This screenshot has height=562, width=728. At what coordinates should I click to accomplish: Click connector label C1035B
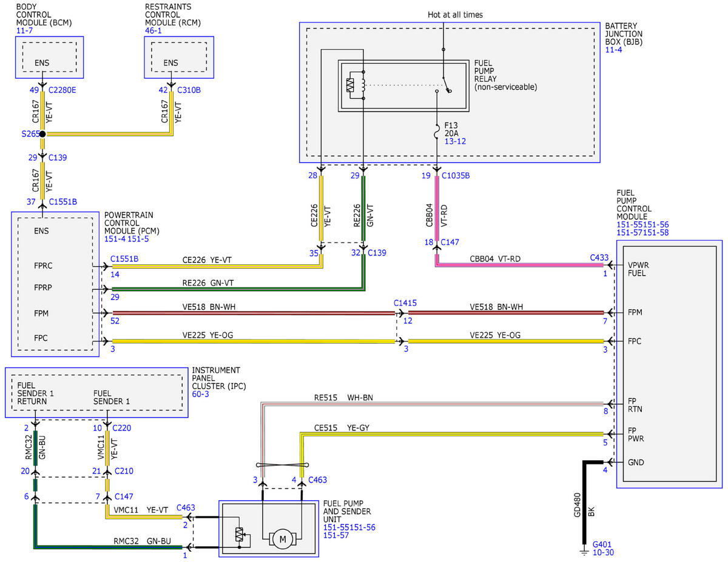coord(456,176)
